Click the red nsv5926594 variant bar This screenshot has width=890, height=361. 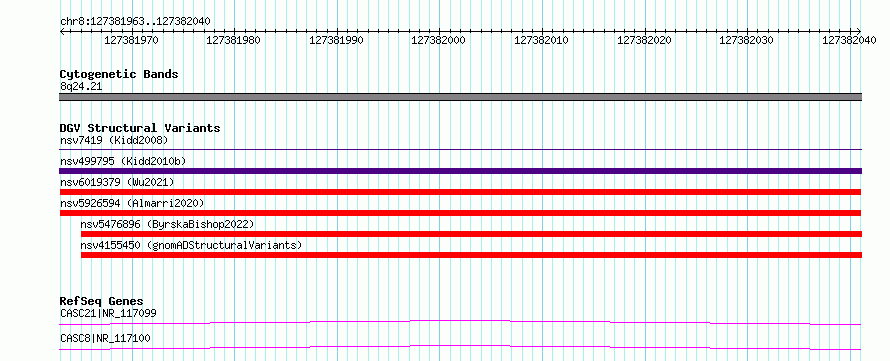(461, 213)
